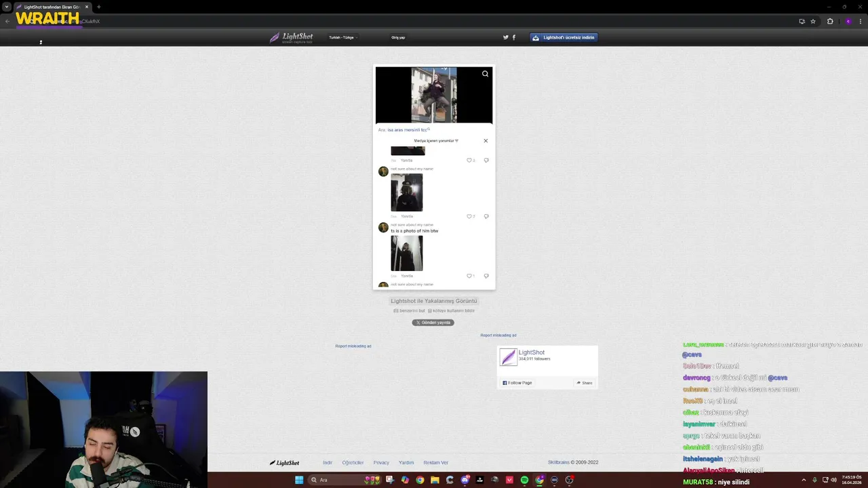The height and width of the screenshot is (488, 868).
Task: Open the Windows Start menu
Action: (299, 480)
